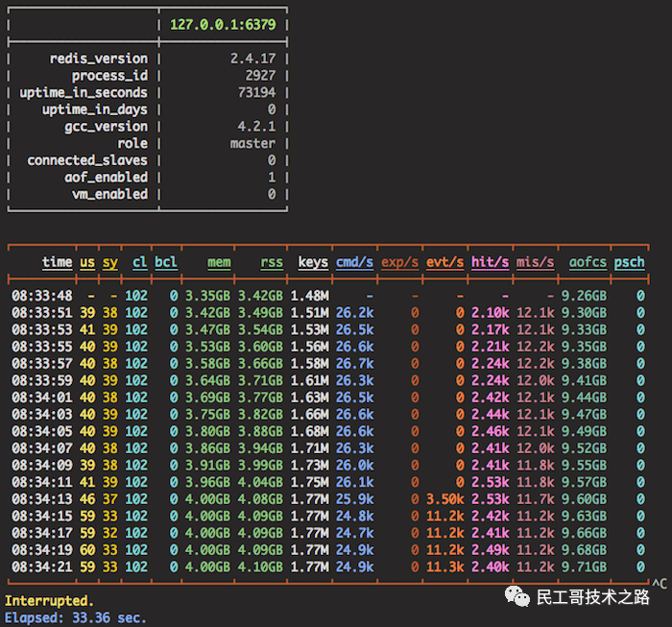Viewport: 672px width, 627px height.
Task: Click the sy column header
Action: pyautogui.click(x=110, y=262)
